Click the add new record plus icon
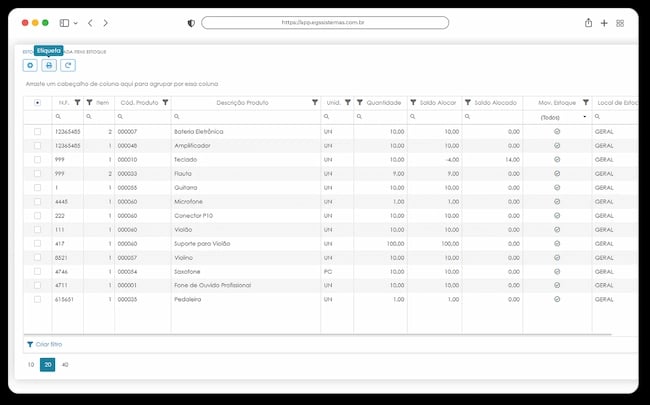The height and width of the screenshot is (405, 650). click(30, 65)
